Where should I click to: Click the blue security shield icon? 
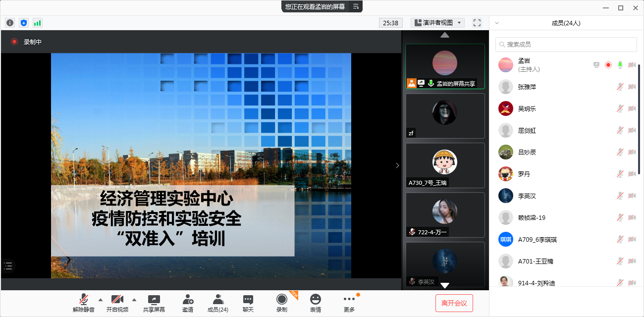[x=24, y=23]
